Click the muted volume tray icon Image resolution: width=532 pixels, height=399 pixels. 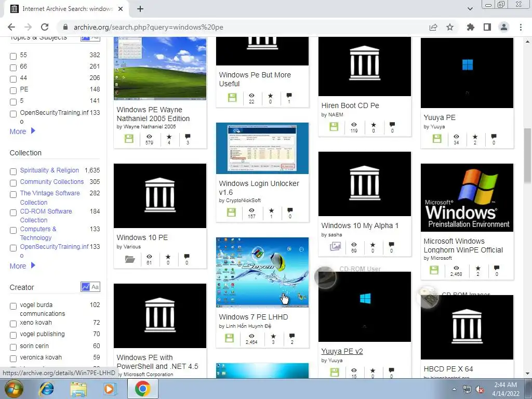click(x=480, y=390)
